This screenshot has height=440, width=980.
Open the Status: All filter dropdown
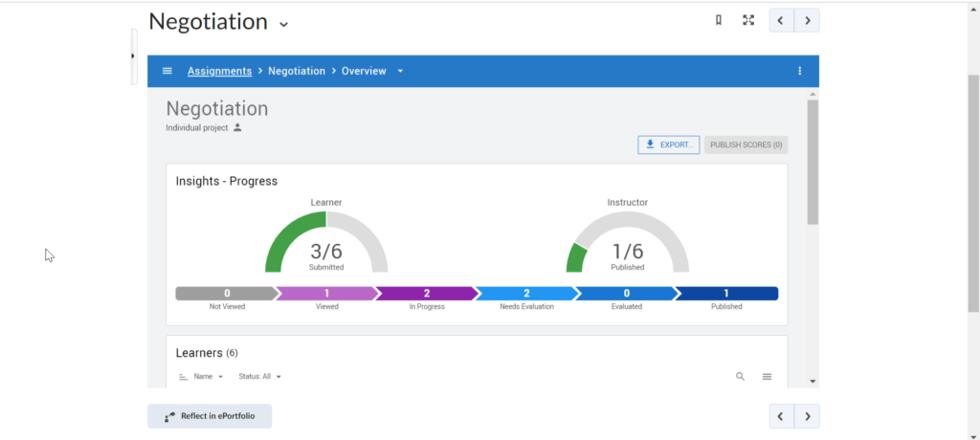[260, 377]
